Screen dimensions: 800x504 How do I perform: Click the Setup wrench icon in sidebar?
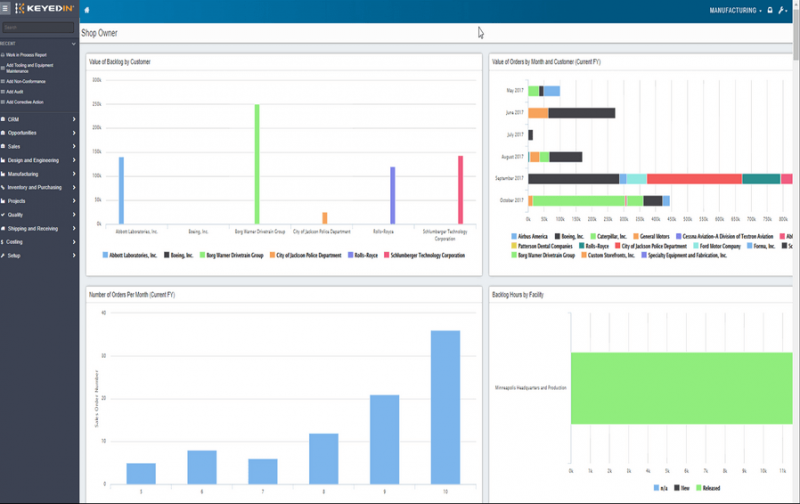(3, 256)
